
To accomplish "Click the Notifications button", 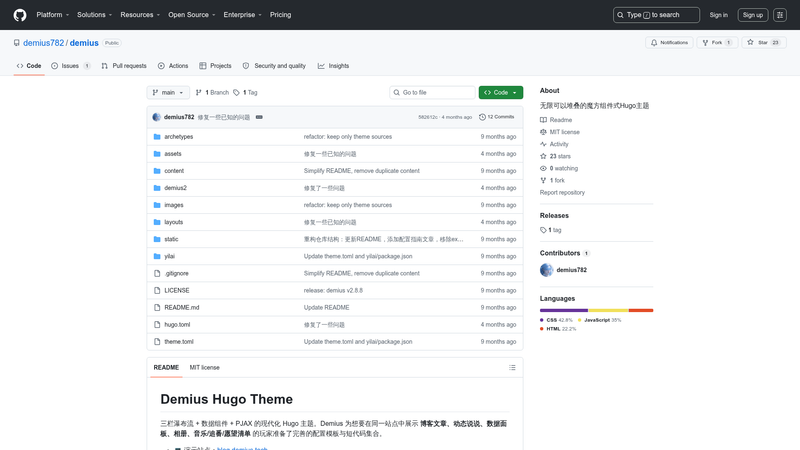I will tap(669, 43).
